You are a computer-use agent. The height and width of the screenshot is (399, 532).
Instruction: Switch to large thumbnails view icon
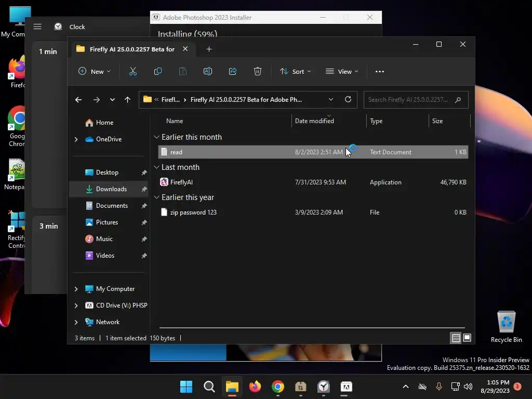[467, 338]
